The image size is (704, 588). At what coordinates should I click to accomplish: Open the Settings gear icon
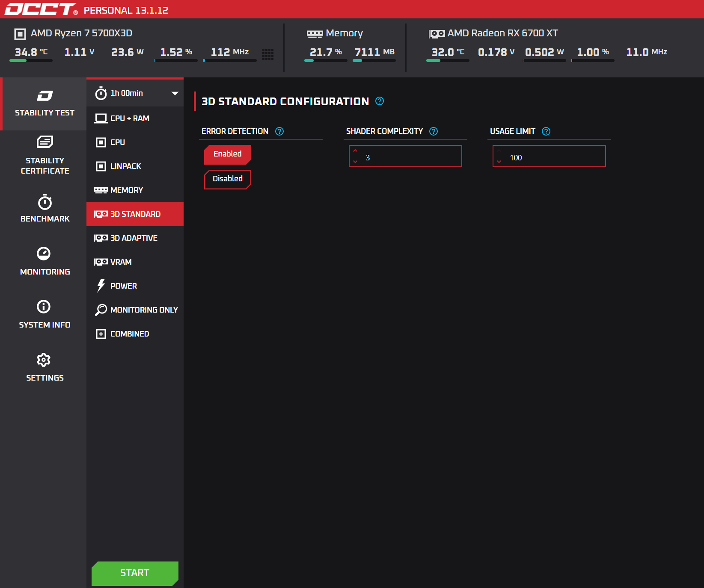tap(44, 360)
